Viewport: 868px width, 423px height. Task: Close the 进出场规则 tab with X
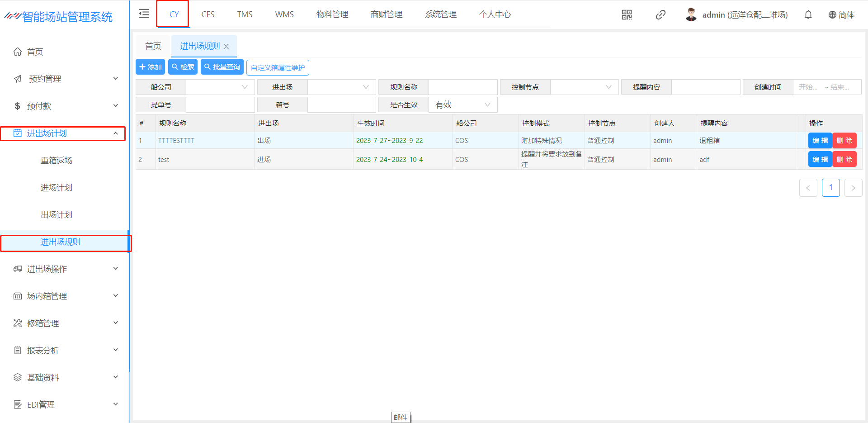coord(226,47)
